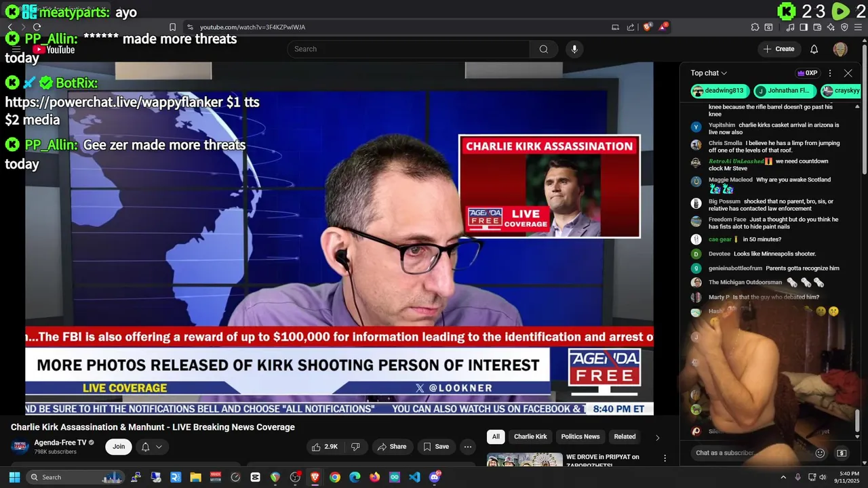868x488 pixels.
Task: Click the Brave Rewards triangle icon
Action: coord(664,27)
